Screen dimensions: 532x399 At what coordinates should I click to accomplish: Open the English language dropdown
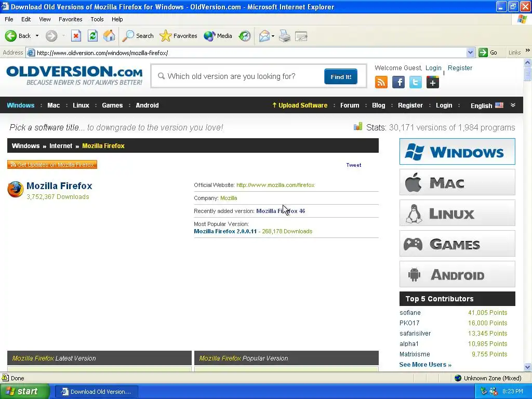pyautogui.click(x=487, y=105)
